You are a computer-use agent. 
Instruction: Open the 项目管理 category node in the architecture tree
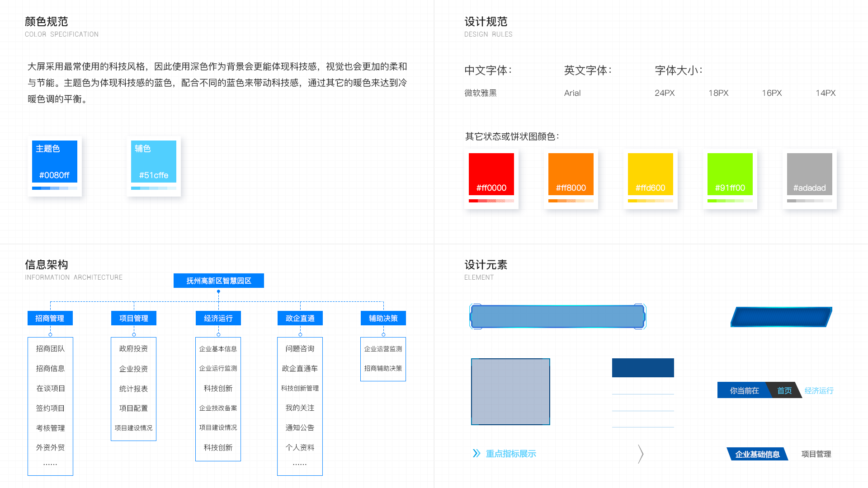pyautogui.click(x=134, y=318)
